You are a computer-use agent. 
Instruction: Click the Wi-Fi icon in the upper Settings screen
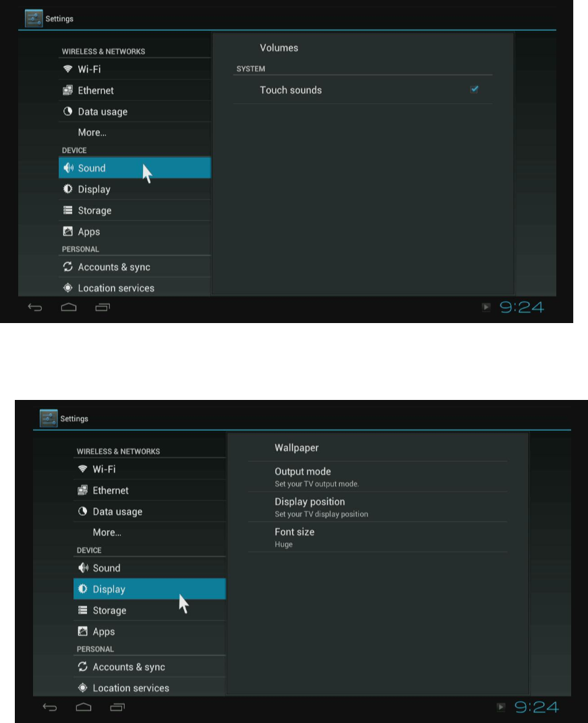[x=68, y=69]
